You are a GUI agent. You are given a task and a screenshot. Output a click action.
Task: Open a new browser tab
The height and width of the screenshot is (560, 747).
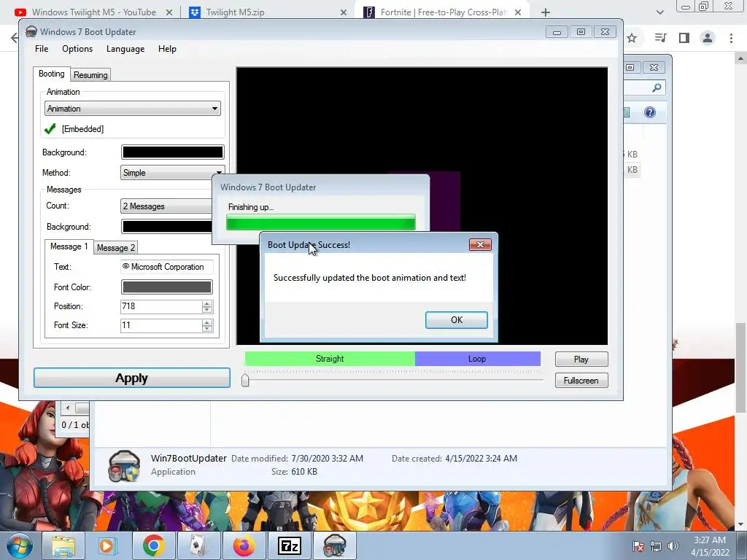[x=546, y=12]
